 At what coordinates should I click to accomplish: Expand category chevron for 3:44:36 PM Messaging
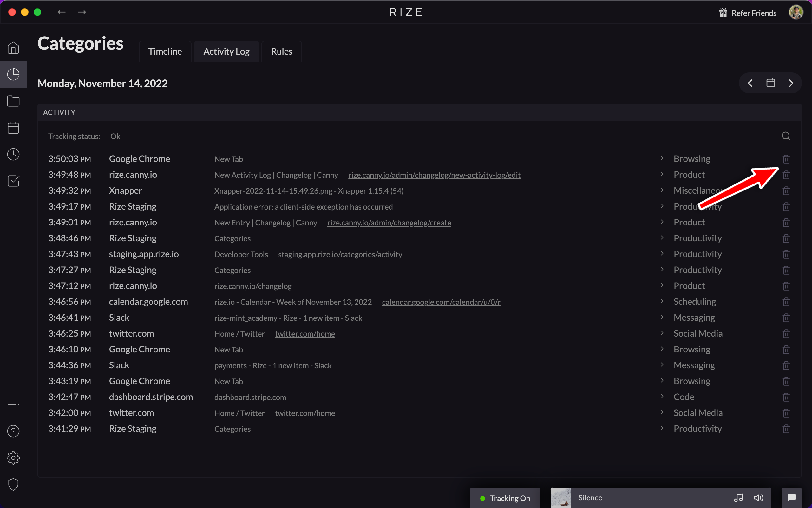click(x=662, y=364)
